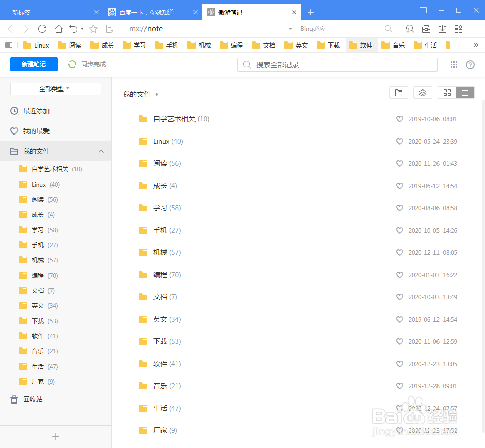This screenshot has width=485, height=448.
Task: Open the 软件 bookmark folder in bookmarks bar
Action: pyautogui.click(x=362, y=45)
